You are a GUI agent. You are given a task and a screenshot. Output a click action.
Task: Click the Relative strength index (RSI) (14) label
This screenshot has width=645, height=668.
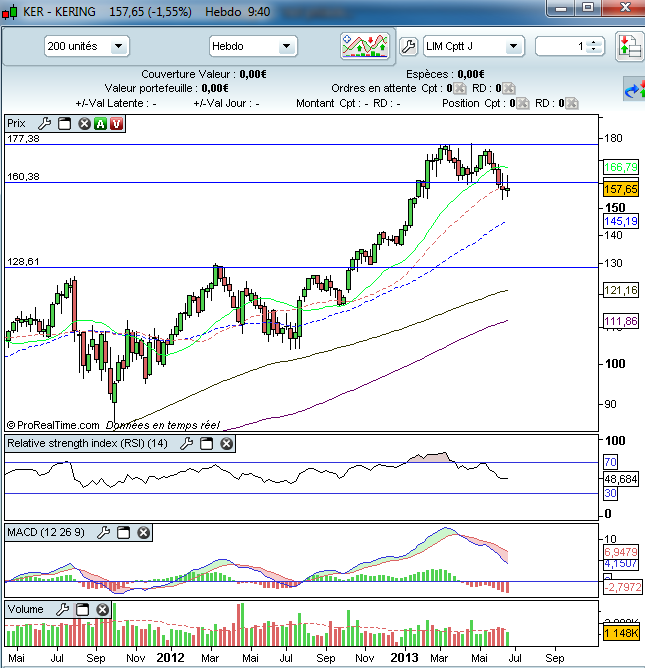click(87, 443)
